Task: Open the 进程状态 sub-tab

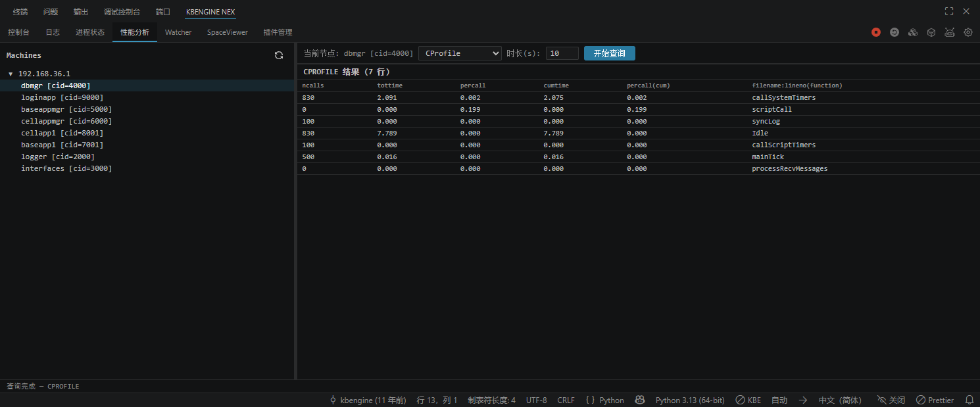Action: tap(90, 32)
